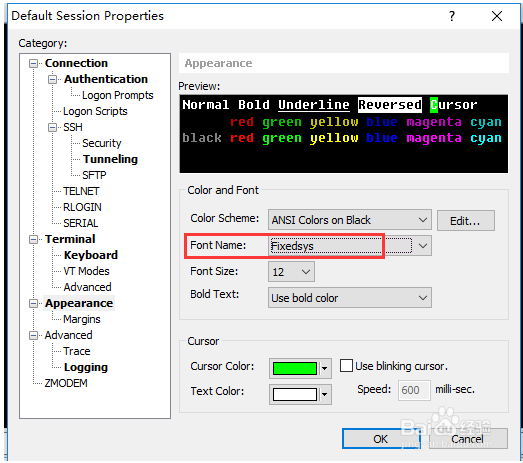Select the Connection category
Viewport: 523px width, 463px height.
click(76, 63)
